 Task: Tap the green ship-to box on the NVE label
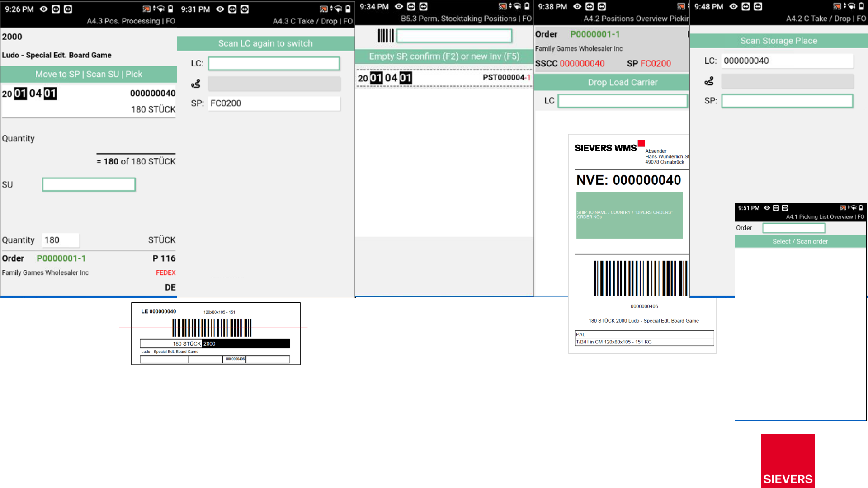pyautogui.click(x=629, y=215)
